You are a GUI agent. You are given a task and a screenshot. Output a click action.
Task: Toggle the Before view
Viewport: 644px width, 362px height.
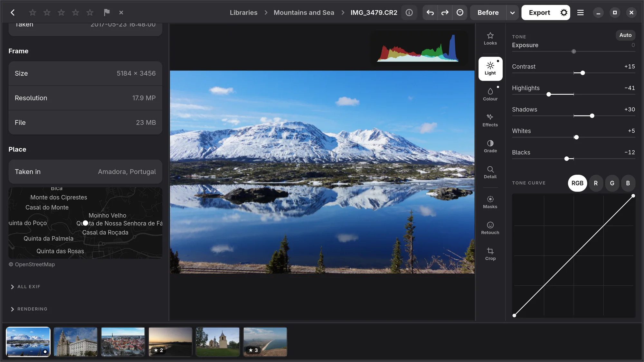pyautogui.click(x=488, y=13)
